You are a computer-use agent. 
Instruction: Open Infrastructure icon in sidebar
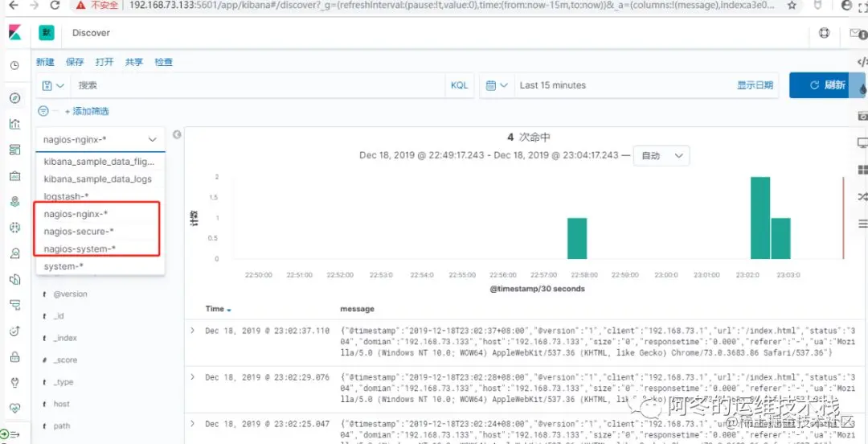tap(15, 253)
